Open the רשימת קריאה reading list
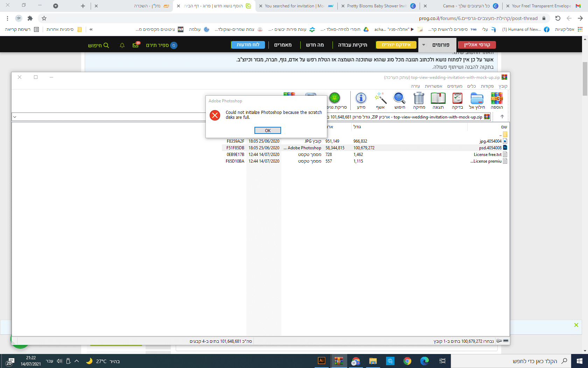The image size is (588, 368). click(x=22, y=29)
